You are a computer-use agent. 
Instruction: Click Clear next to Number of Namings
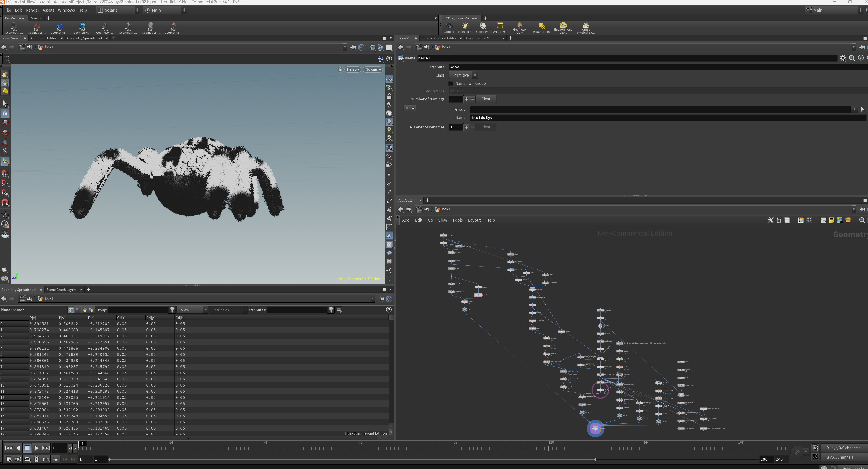coord(486,99)
